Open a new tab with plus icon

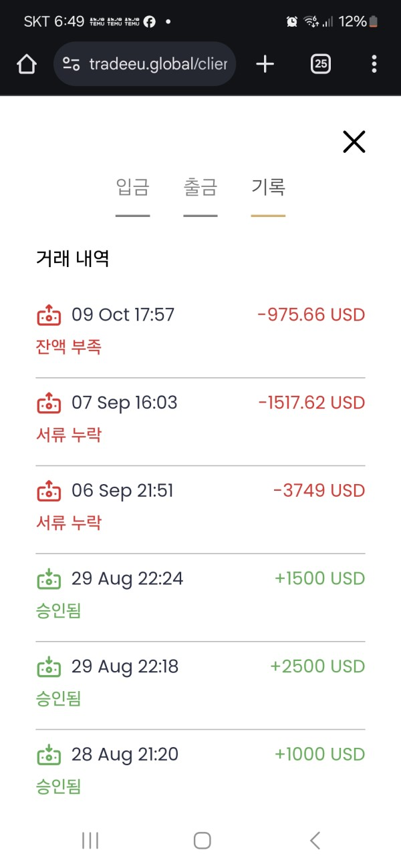[x=265, y=64]
